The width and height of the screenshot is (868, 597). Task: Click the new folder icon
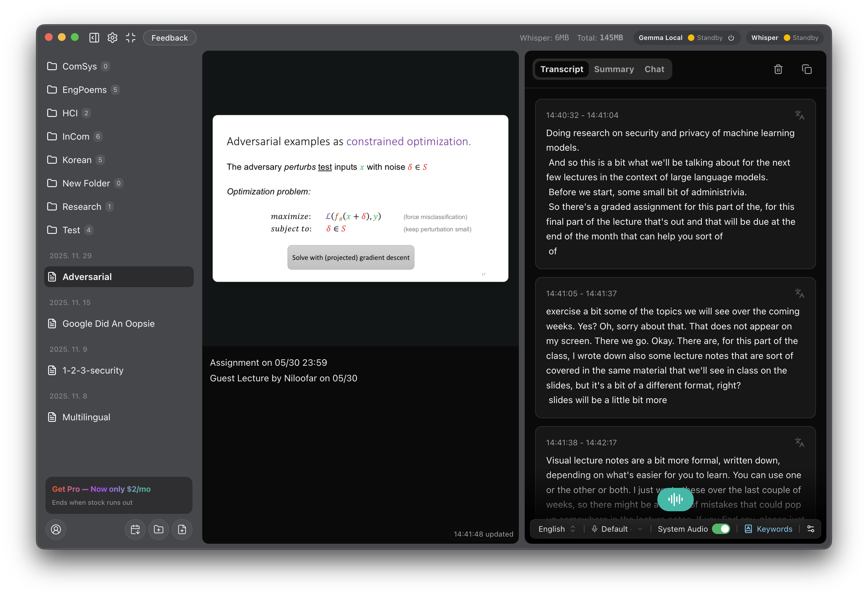click(158, 529)
